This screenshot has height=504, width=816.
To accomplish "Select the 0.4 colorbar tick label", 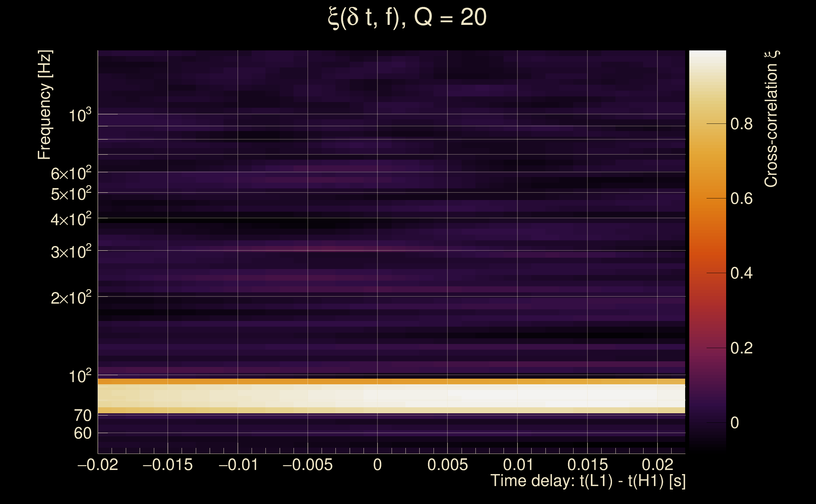I will (741, 273).
